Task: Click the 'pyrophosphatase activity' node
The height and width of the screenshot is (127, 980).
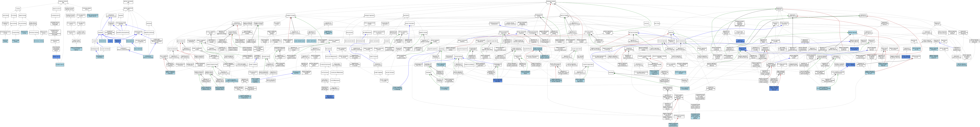Action: [x=55, y=41]
